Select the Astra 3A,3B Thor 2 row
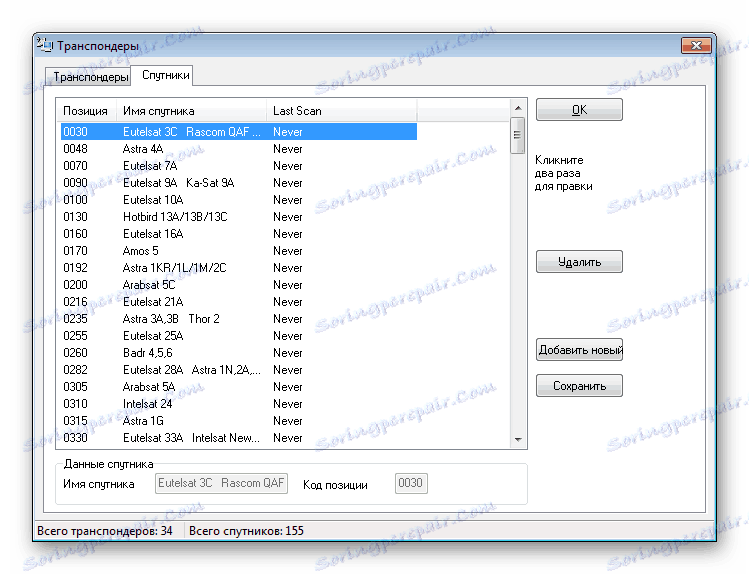Viewport: 749px width, 574px height. coord(239,319)
